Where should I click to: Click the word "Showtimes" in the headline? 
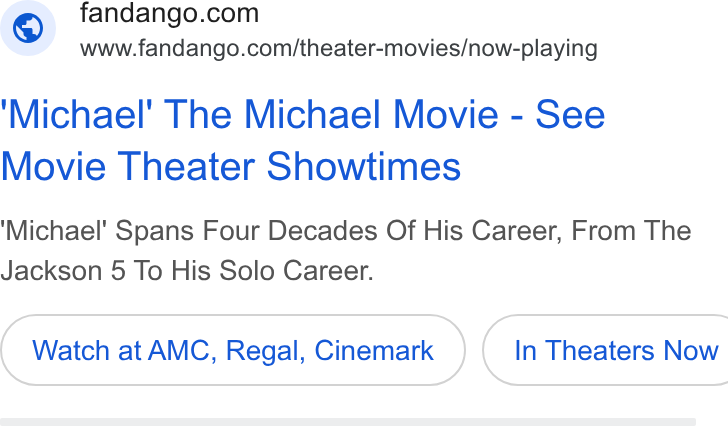coord(364,166)
